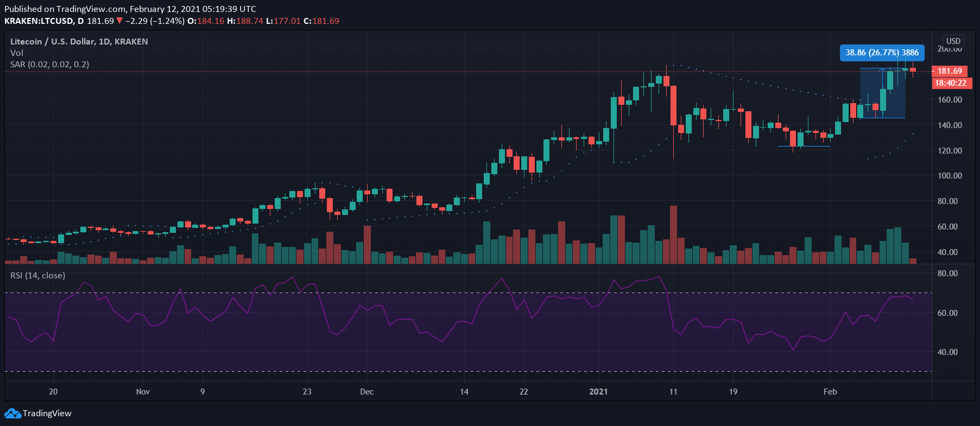
Task: Click the 140.00 price axis label
Action: [950, 125]
